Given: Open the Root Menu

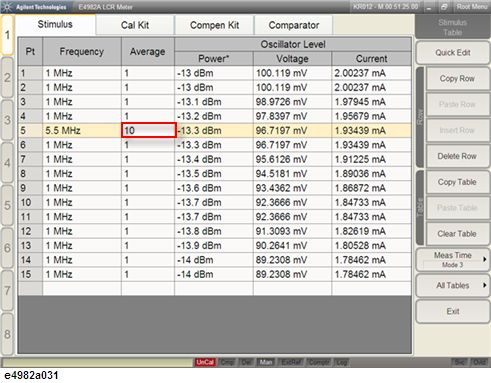Looking at the screenshot, I should 472,7.
